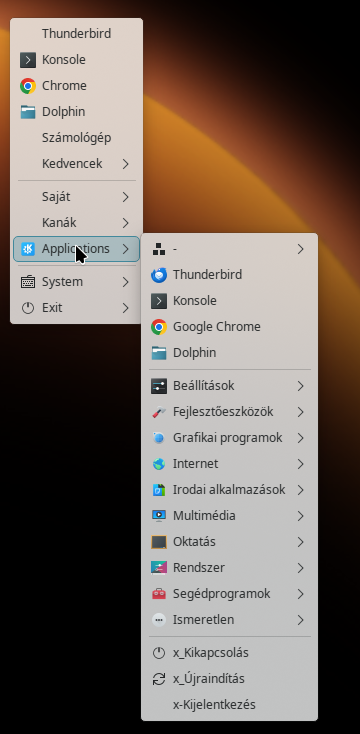The width and height of the screenshot is (360, 734).
Task: Open the Saját menu entry
Action: coord(76,197)
